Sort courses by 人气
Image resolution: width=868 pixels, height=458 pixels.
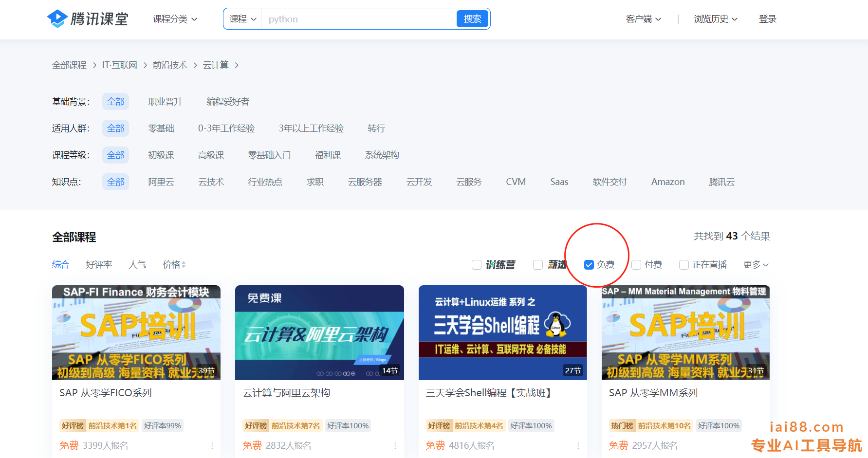pyautogui.click(x=137, y=264)
